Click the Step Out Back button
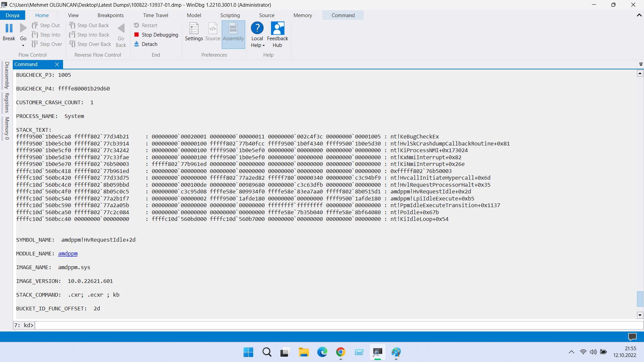 click(x=89, y=25)
